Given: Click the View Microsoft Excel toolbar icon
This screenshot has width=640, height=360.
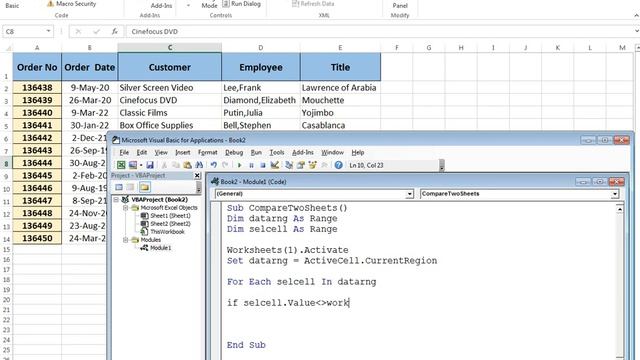Looking at the screenshot, I should point(121,165).
